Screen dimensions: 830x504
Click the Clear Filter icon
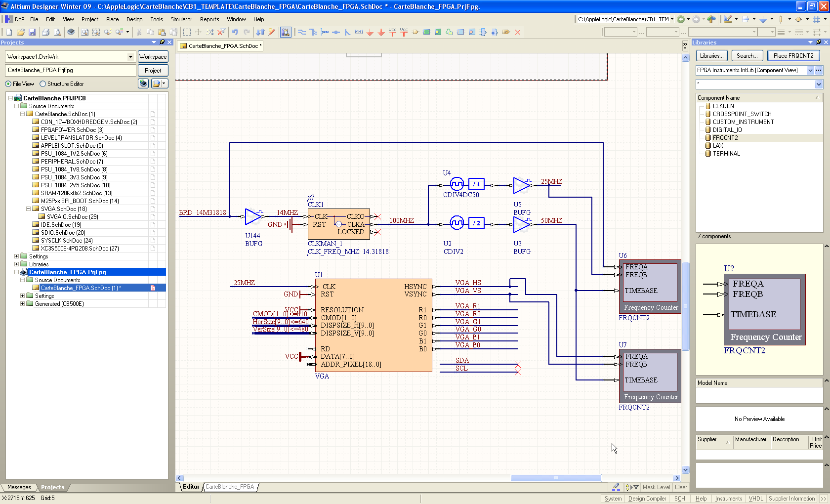click(x=221, y=32)
